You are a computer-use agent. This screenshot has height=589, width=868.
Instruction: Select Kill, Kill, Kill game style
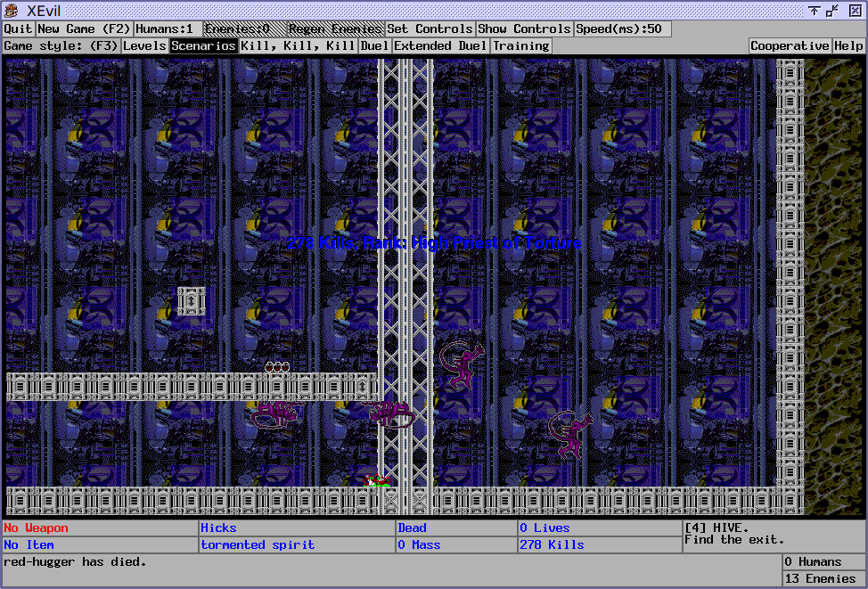point(299,46)
